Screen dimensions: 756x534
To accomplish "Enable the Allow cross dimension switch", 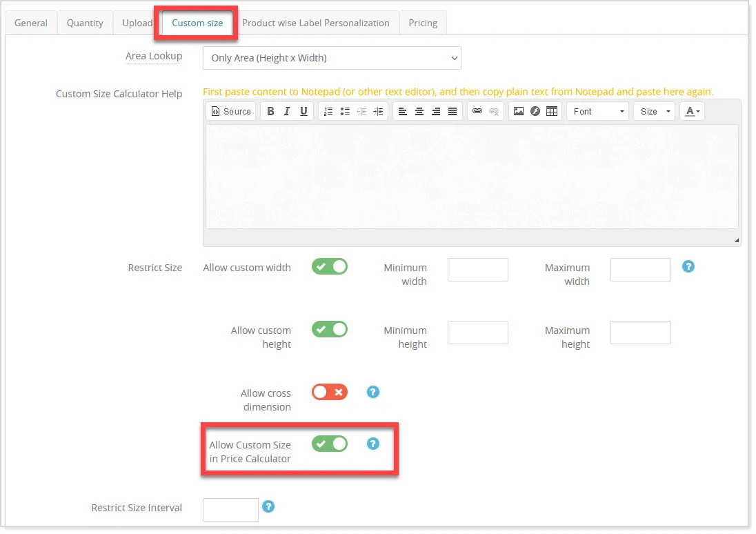I will point(330,392).
